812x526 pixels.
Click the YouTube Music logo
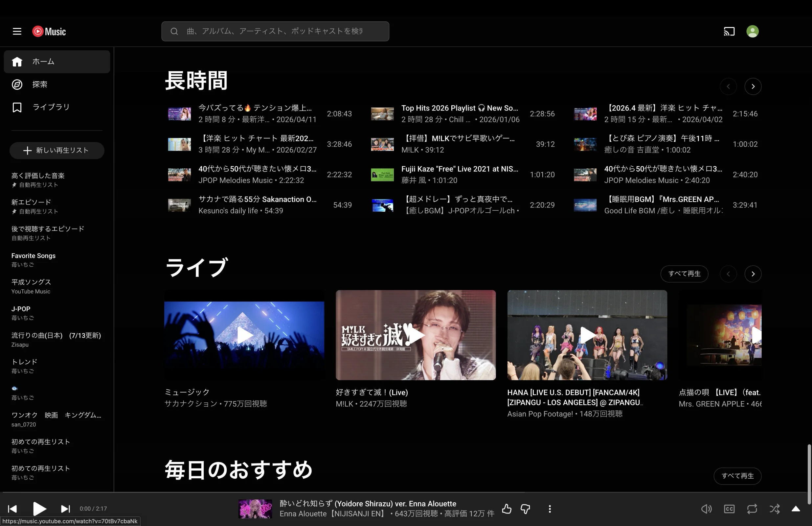[49, 32]
